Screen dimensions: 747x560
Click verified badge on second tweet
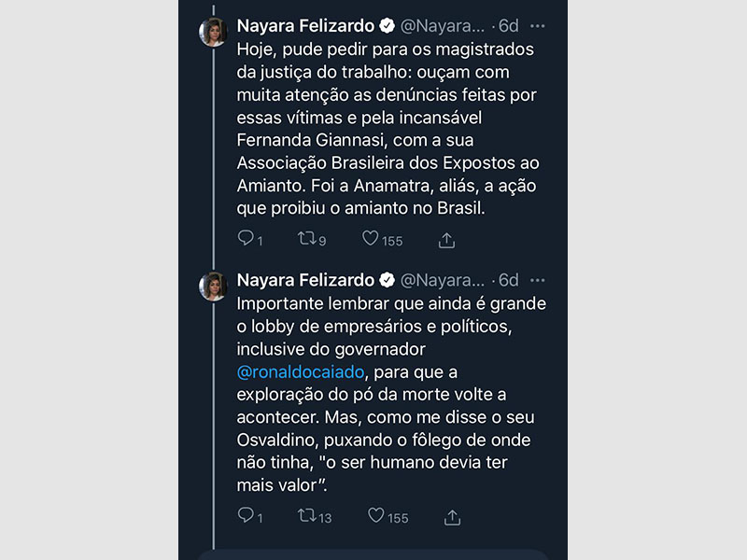tap(386, 280)
